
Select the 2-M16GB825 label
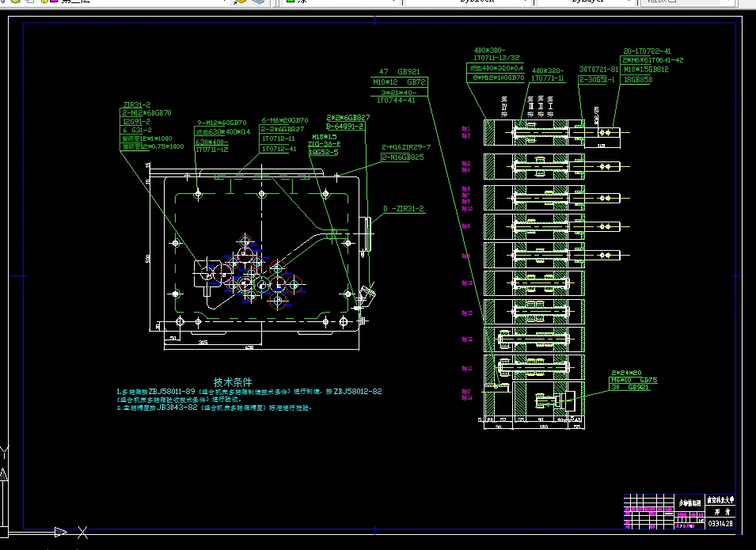pyautogui.click(x=403, y=157)
